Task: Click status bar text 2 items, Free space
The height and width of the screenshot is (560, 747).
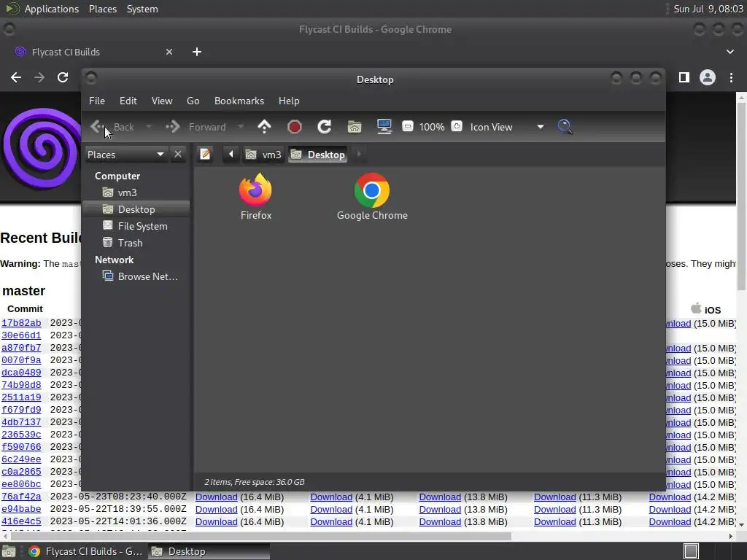Action: tap(255, 482)
